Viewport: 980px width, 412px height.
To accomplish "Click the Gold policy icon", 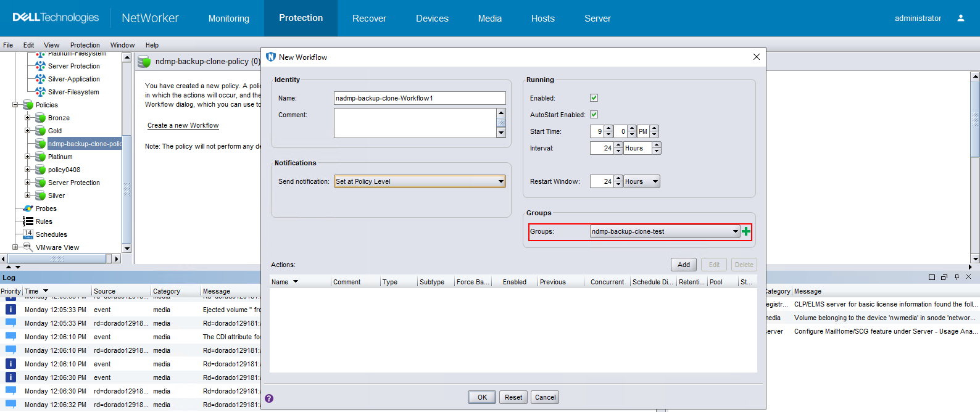I will pyautogui.click(x=40, y=131).
